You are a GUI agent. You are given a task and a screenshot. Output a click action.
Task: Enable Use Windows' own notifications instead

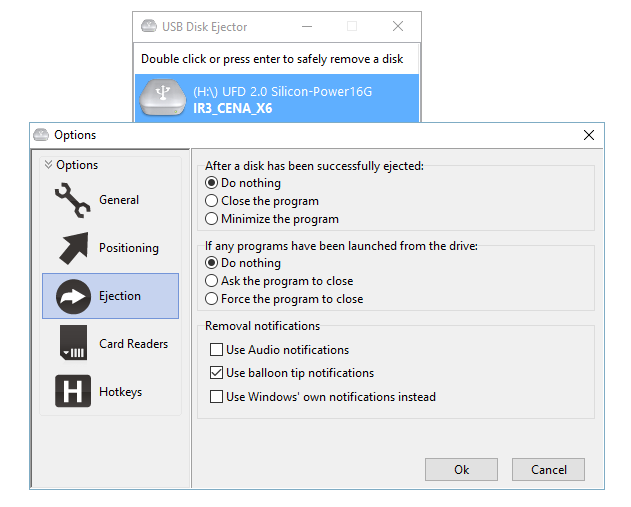216,397
